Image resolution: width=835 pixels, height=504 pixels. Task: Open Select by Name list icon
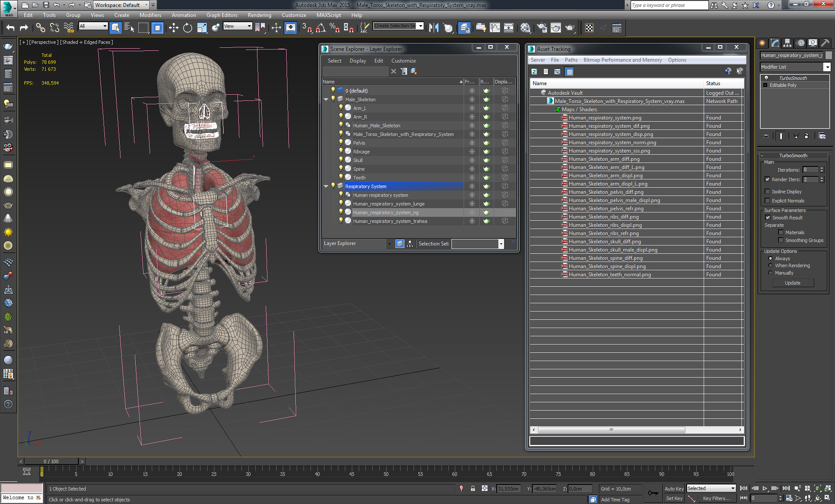coord(129,28)
